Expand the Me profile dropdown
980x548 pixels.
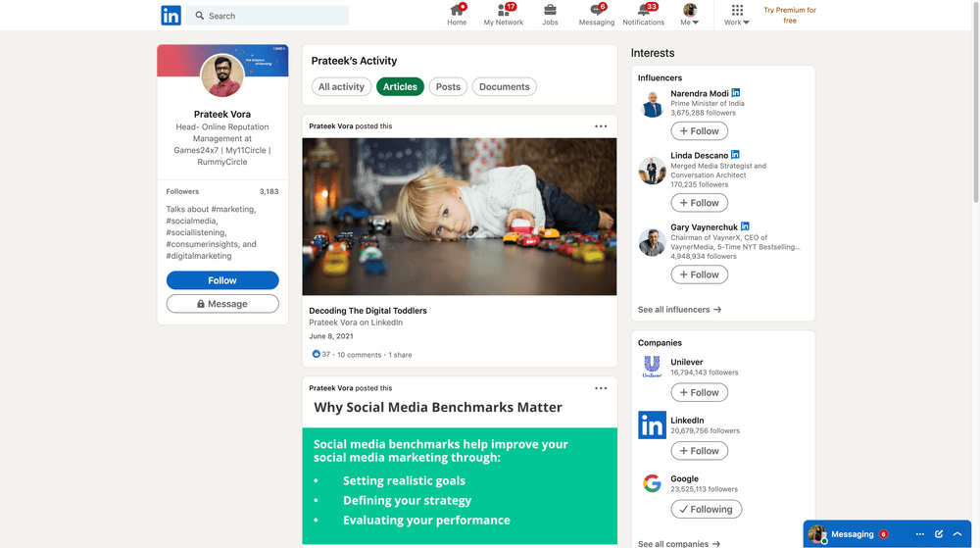[691, 15]
